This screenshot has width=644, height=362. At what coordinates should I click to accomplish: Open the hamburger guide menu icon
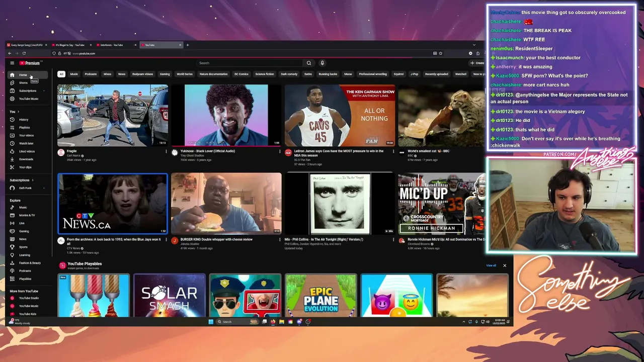pyautogui.click(x=12, y=63)
